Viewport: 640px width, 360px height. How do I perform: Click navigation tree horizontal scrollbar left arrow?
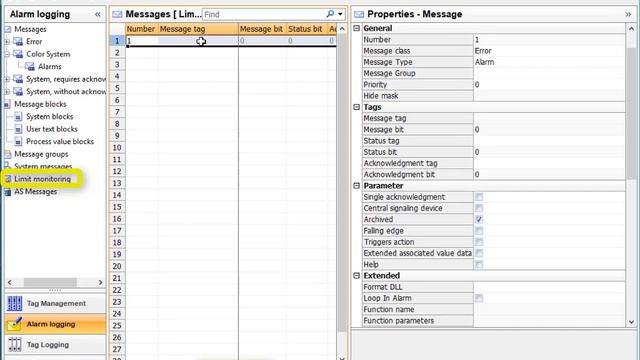coord(10,282)
